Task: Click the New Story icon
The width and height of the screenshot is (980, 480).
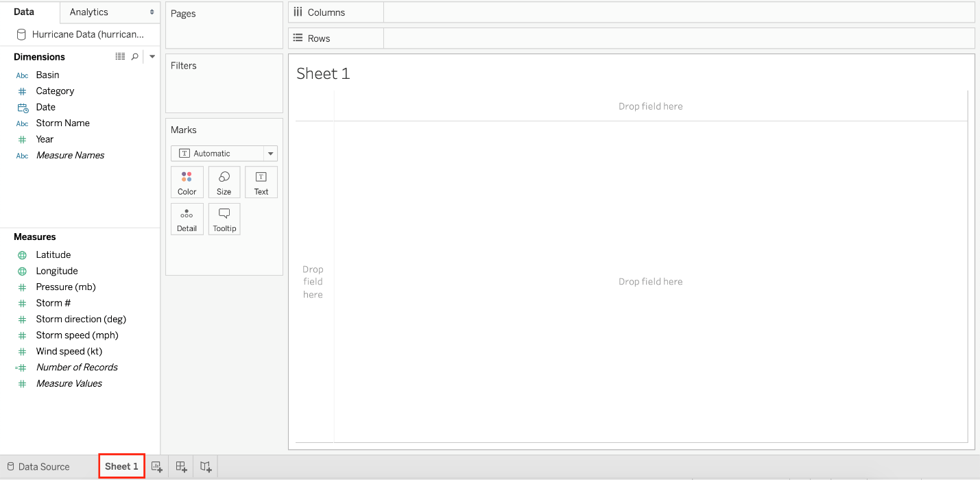Action: (206, 467)
